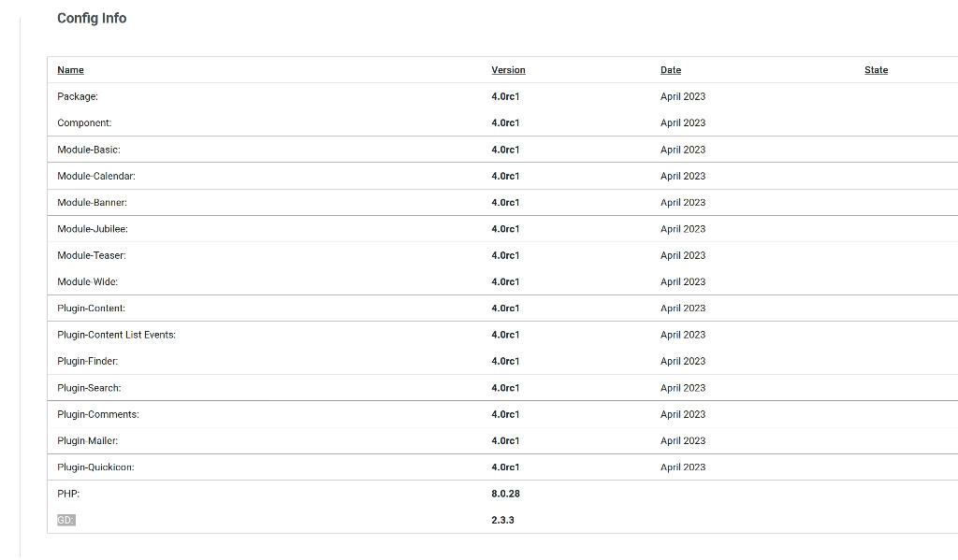Click the PHP version value 8.0.28
958x560 pixels.
(505, 494)
